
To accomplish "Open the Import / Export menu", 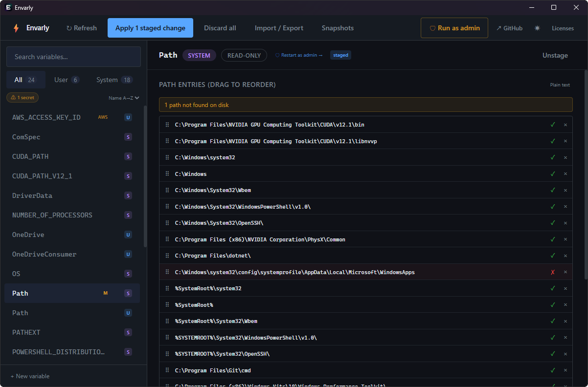I will (x=279, y=28).
